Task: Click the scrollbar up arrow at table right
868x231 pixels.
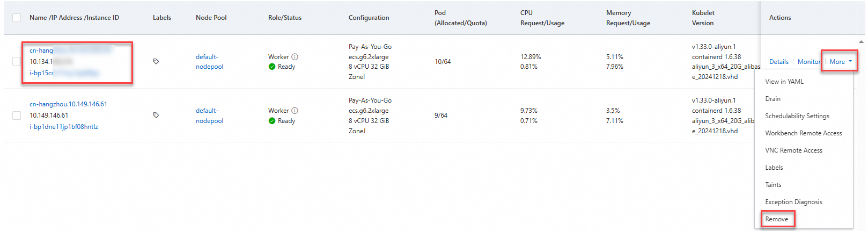Action: [x=862, y=41]
